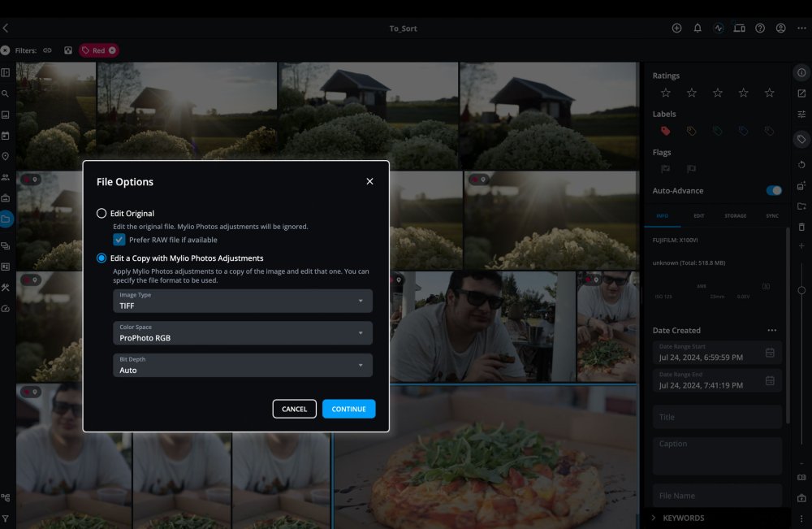The height and width of the screenshot is (529, 812).
Task: Switch to the EDIT tab
Action: pos(699,215)
